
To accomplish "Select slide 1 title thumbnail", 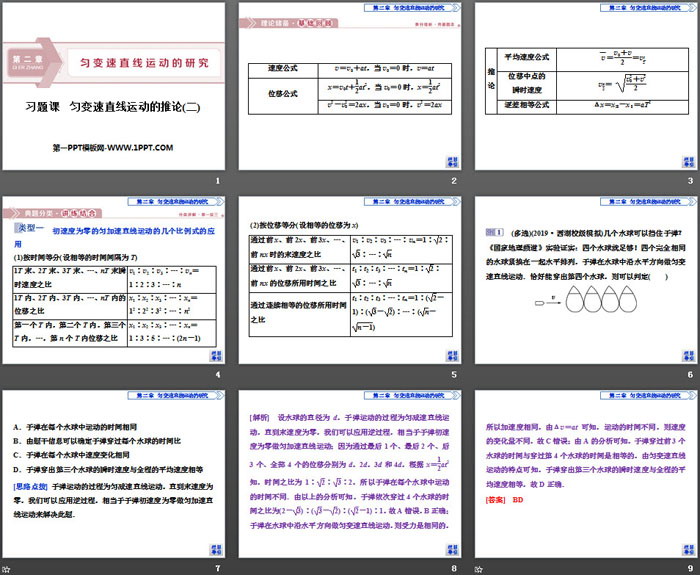I will [113, 86].
